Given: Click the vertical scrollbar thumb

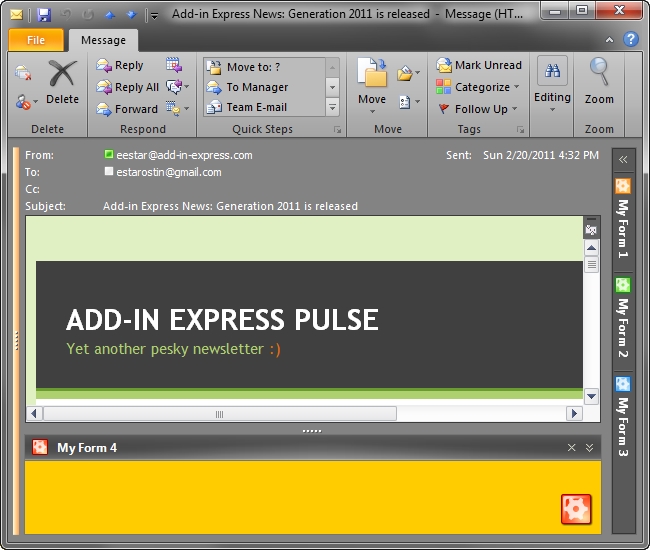Looking at the screenshot, I should coord(592,264).
